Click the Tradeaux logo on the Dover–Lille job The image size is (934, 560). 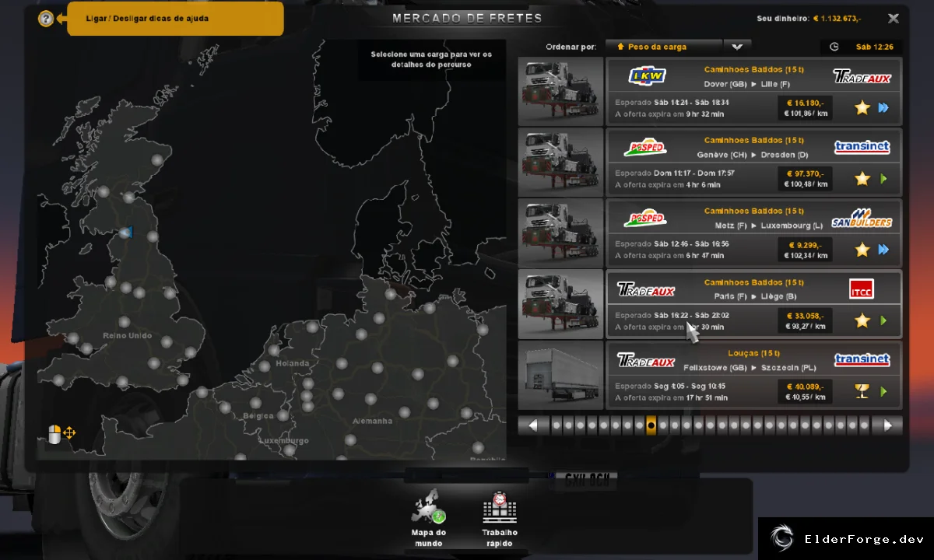[862, 76]
